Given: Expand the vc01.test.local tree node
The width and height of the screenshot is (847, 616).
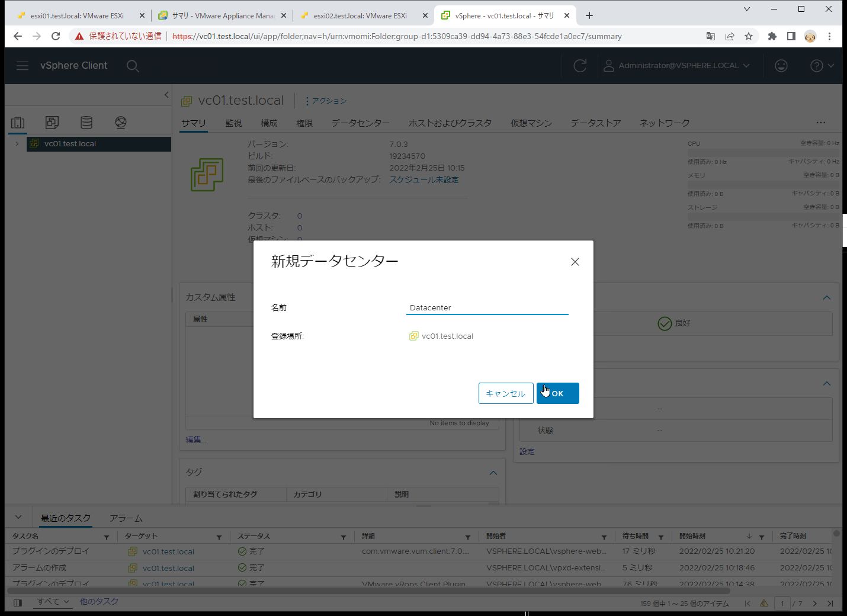Looking at the screenshot, I should pos(17,143).
